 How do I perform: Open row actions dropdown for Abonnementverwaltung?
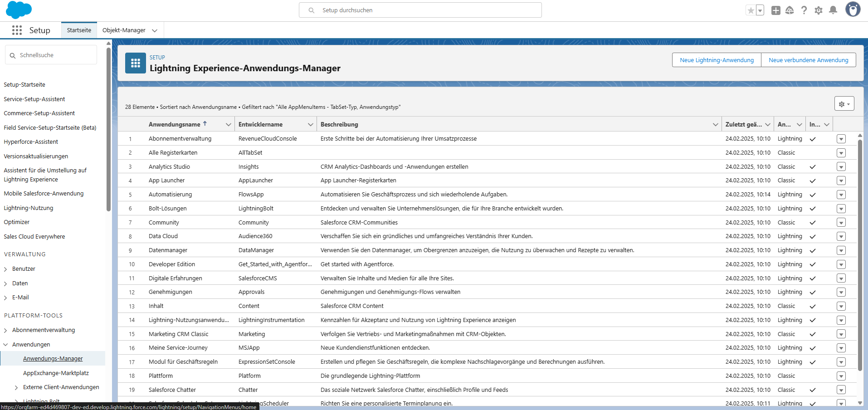point(841,139)
